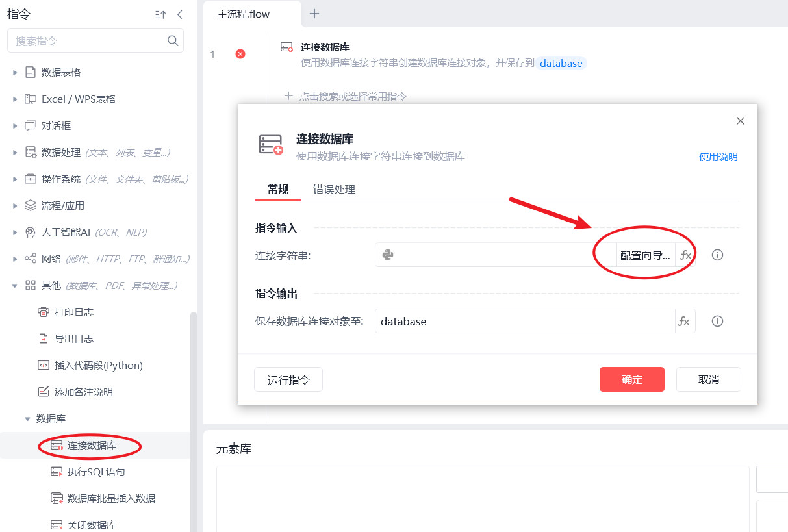Click info icon next to connection string
The height and width of the screenshot is (532, 788).
click(x=717, y=255)
